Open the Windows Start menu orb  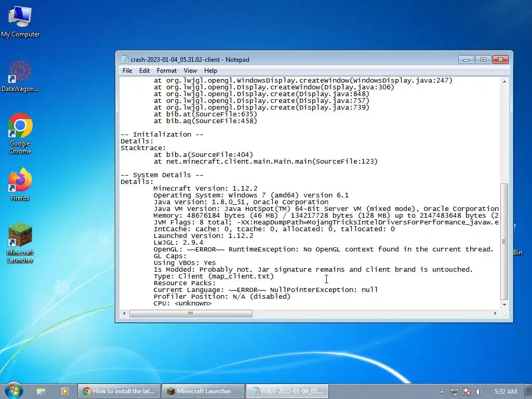14,391
